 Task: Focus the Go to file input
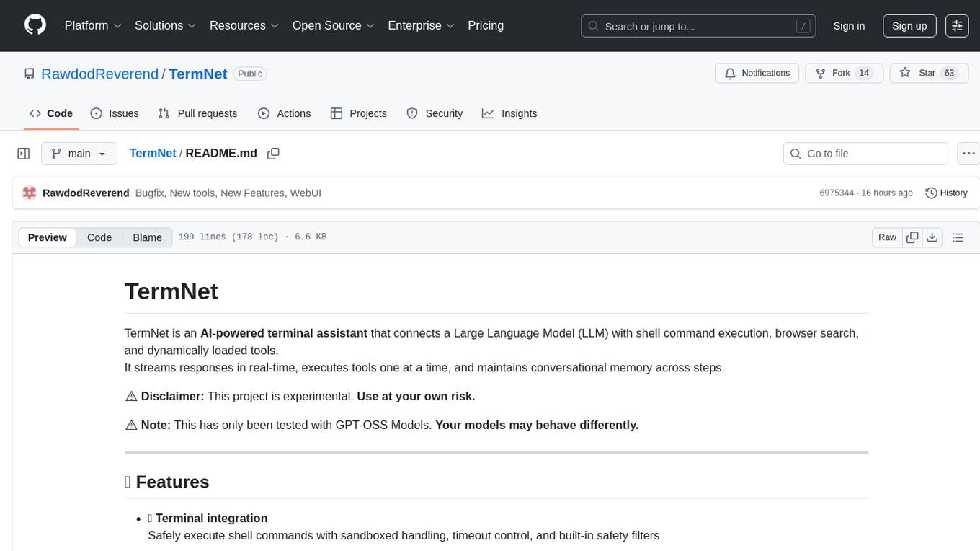pos(865,154)
